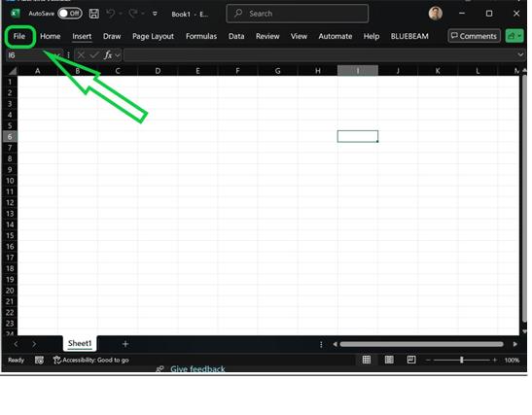Open Customize Quick Access Toolbar dropdown
Viewport: 532px width, 415px height.
(155, 14)
